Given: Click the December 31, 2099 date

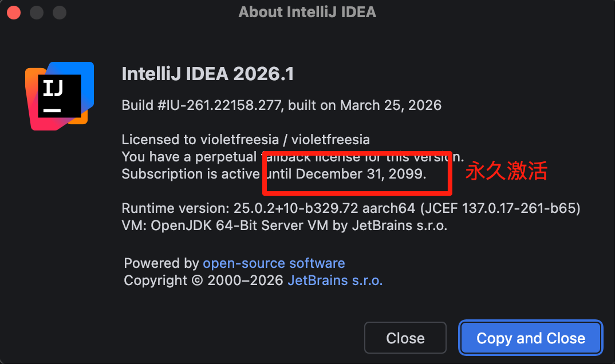Looking at the screenshot, I should click(361, 174).
